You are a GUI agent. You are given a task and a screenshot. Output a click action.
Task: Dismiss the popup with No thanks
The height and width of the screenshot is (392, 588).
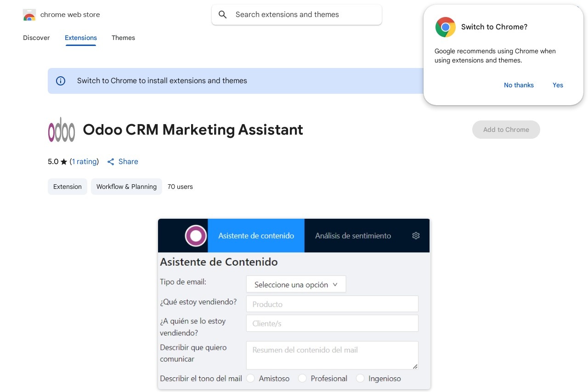(x=519, y=85)
